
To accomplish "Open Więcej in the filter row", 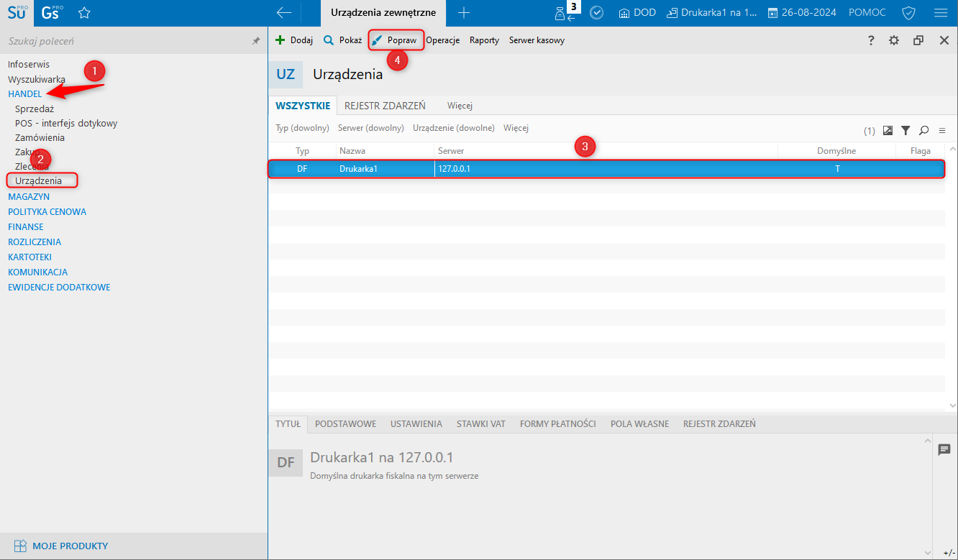I will click(x=516, y=128).
